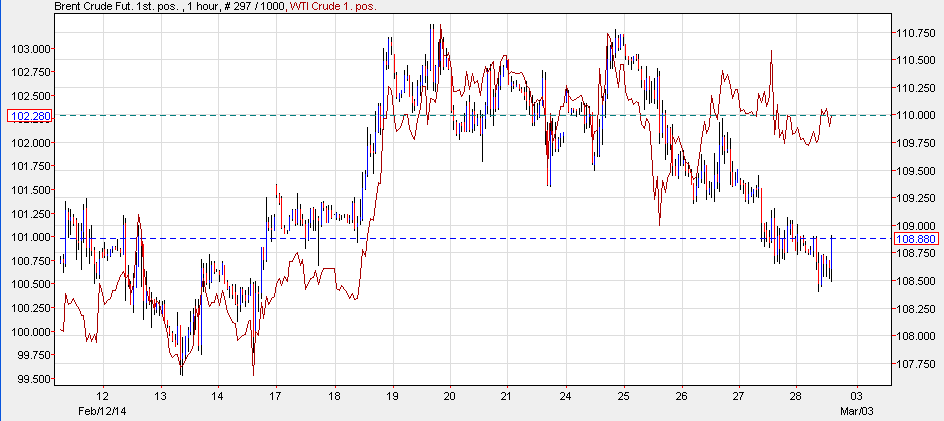The image size is (944, 421).
Task: Click date tick 13 on time axis
Action: pos(161,397)
